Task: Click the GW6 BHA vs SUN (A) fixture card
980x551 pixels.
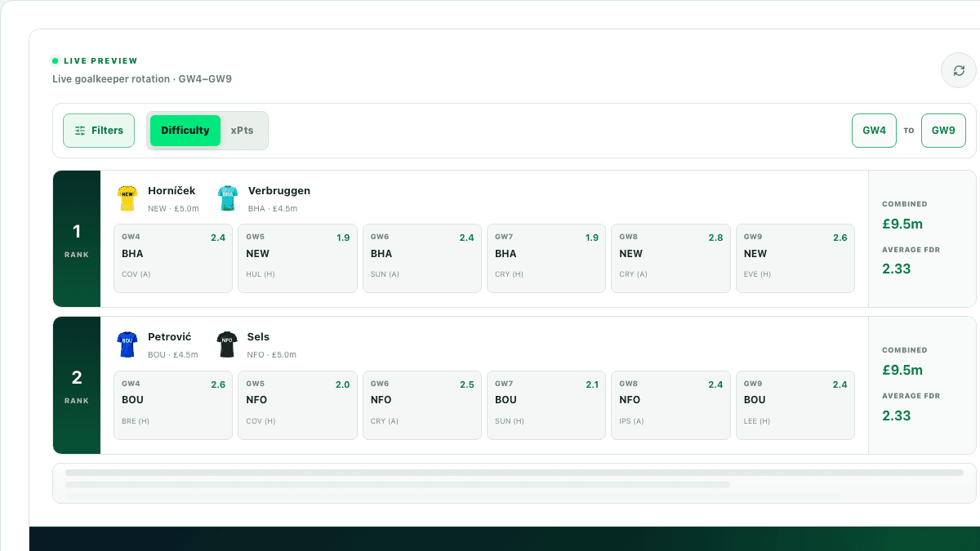Action: click(422, 258)
